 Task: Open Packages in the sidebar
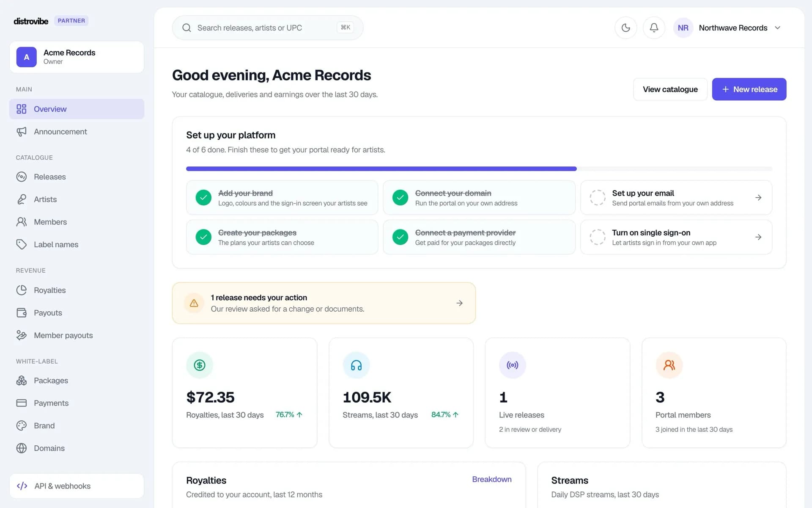77,380
